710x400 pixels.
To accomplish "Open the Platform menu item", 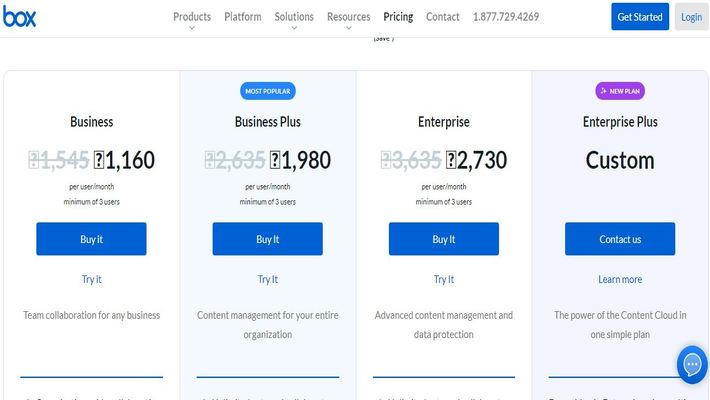I will click(243, 17).
